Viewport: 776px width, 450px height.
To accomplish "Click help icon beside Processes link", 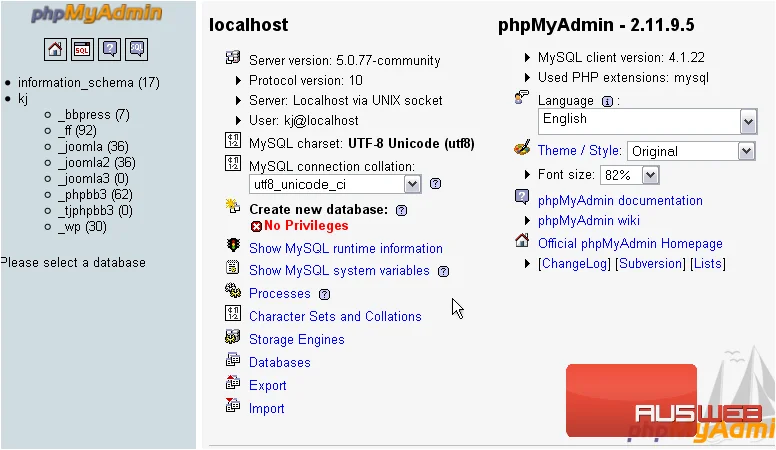I will click(x=324, y=295).
